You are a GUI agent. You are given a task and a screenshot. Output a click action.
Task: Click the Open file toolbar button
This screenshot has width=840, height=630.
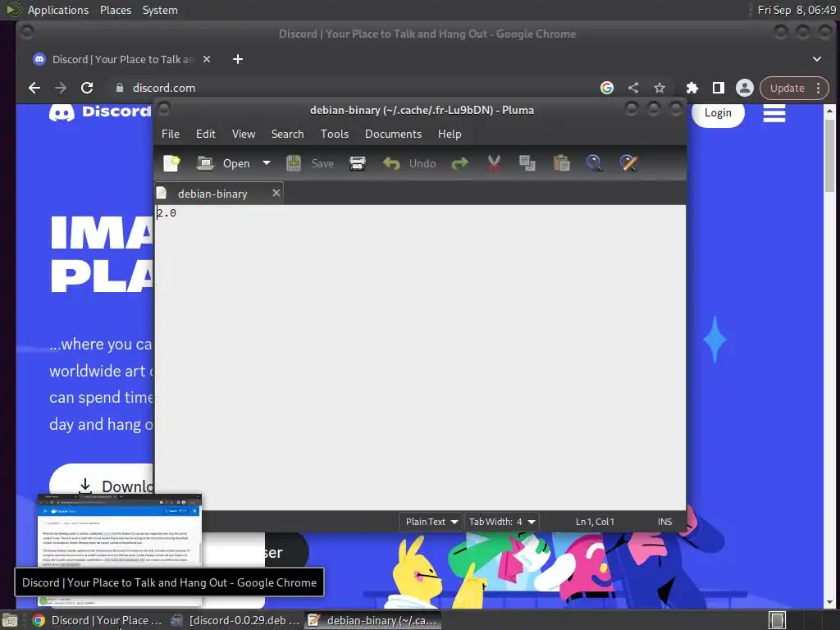point(223,163)
